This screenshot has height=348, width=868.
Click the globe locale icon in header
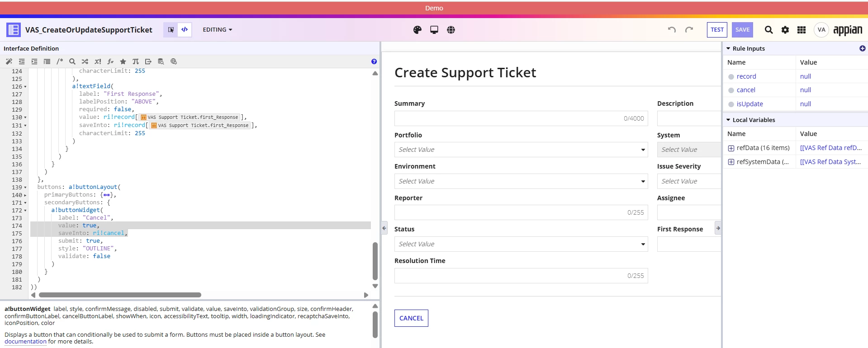click(451, 30)
